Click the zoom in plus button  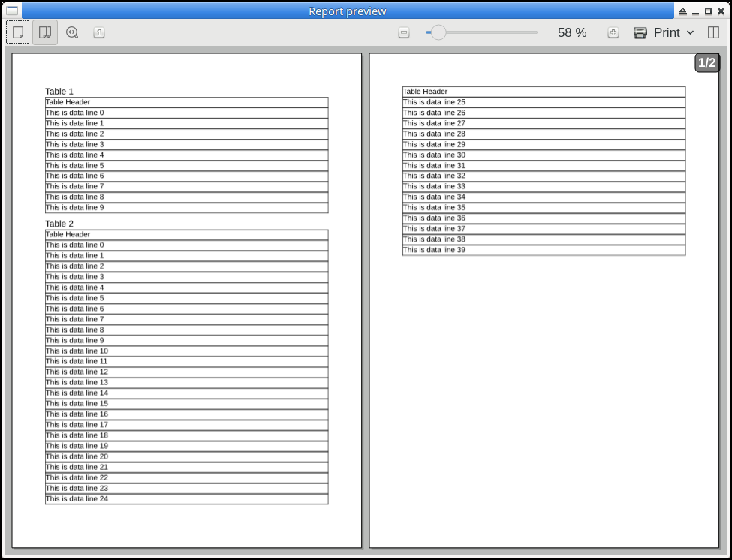(x=613, y=33)
